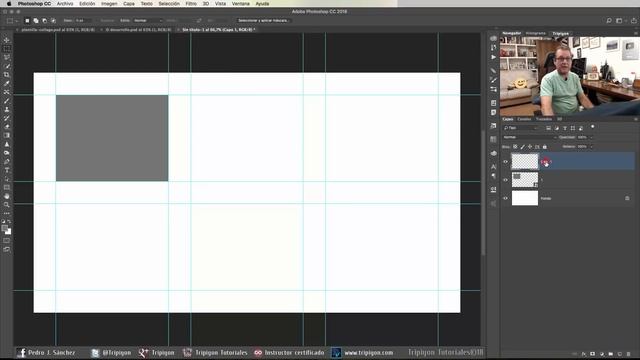Screen dimensions: 640x360
Task: Click Seleccionar y aplicar máscara button
Action: pos(263,20)
